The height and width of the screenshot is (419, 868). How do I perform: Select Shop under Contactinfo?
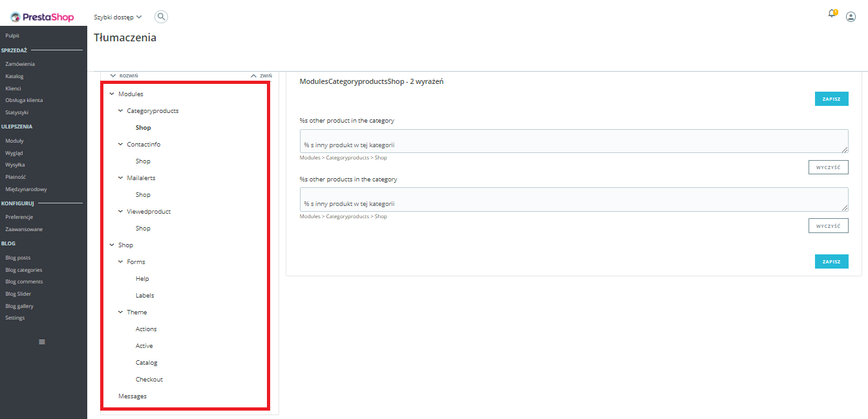(143, 161)
